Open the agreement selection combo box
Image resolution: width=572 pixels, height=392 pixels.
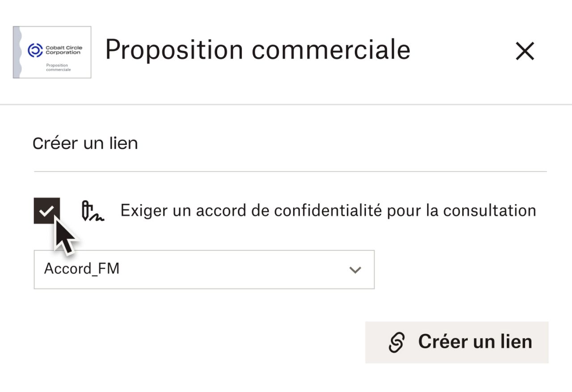tap(204, 270)
